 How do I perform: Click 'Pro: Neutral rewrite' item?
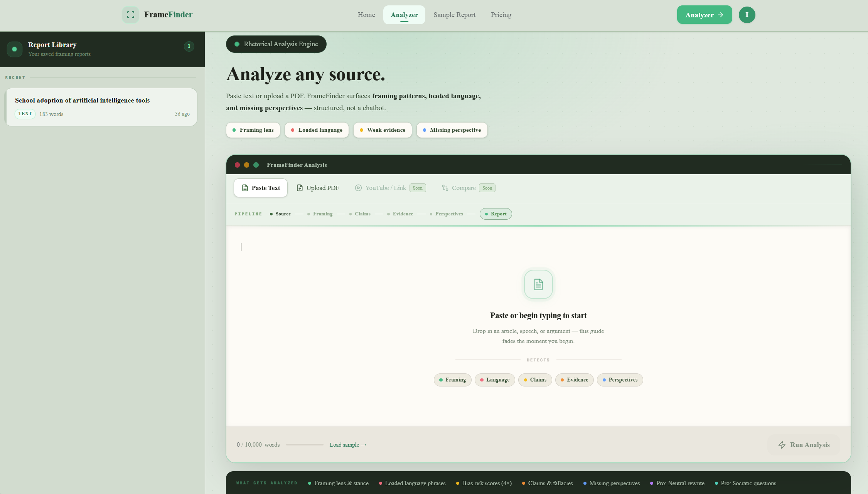pyautogui.click(x=677, y=483)
